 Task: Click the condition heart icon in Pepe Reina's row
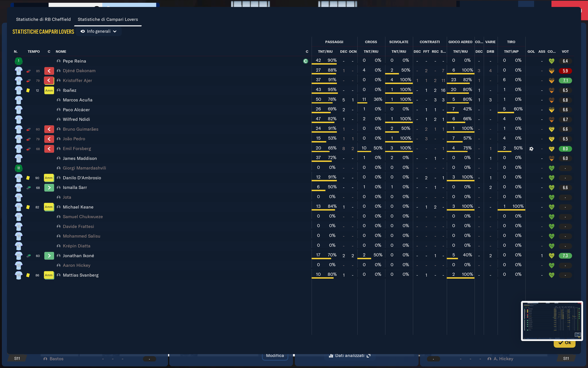pos(552,61)
